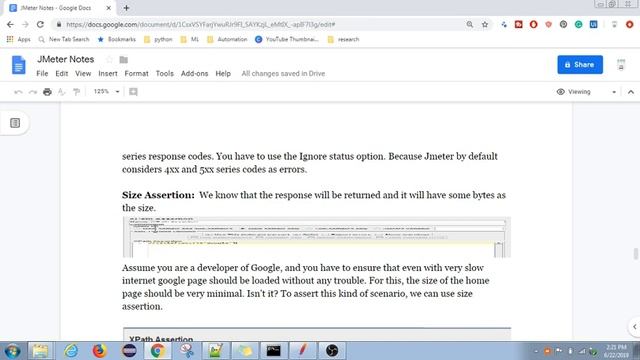Expand the side panel arrow

[634, 327]
